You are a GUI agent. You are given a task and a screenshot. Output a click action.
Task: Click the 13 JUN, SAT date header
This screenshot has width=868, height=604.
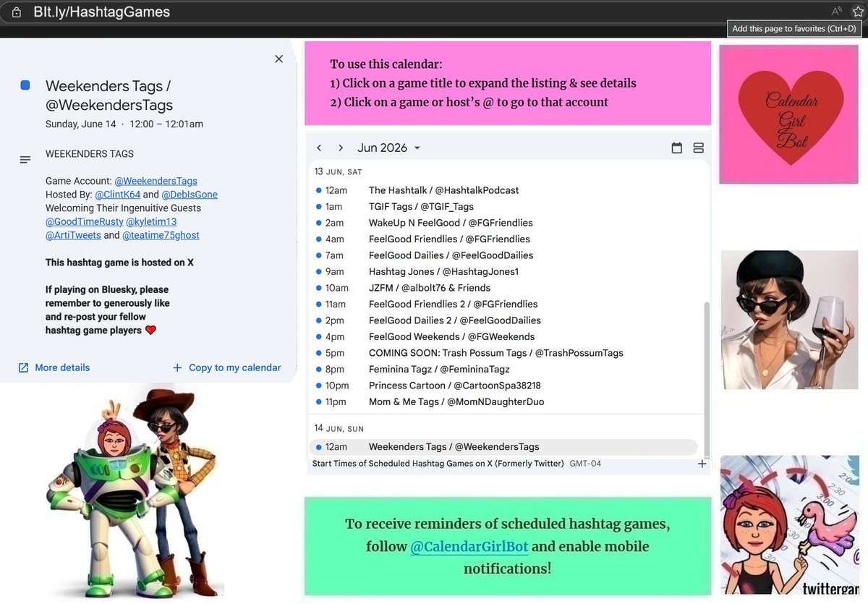tap(338, 172)
